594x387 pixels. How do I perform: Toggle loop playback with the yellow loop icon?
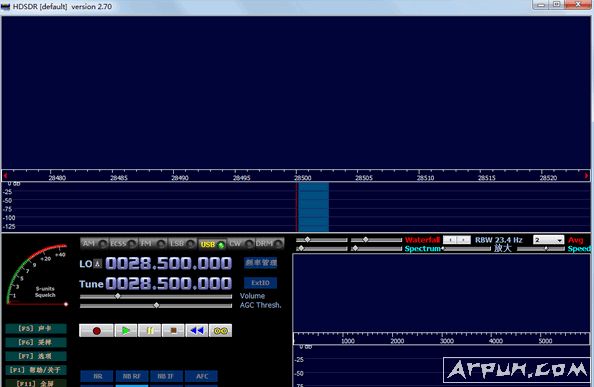[x=220, y=331]
